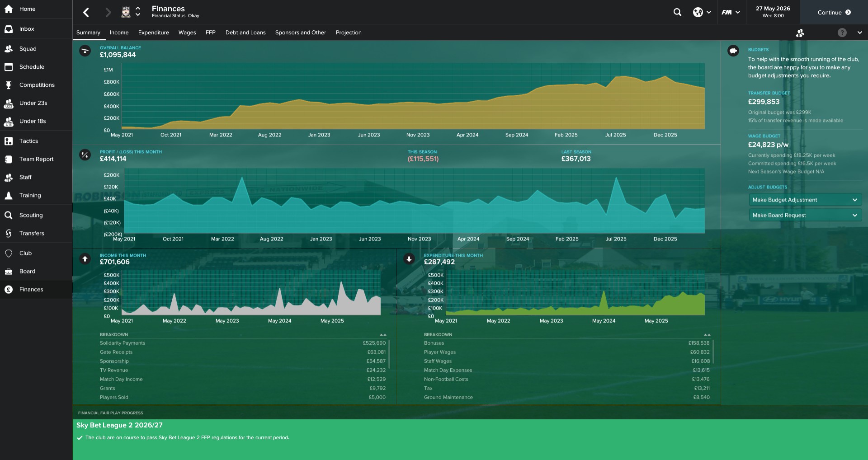Open the Debt and Loans tab

coord(245,33)
